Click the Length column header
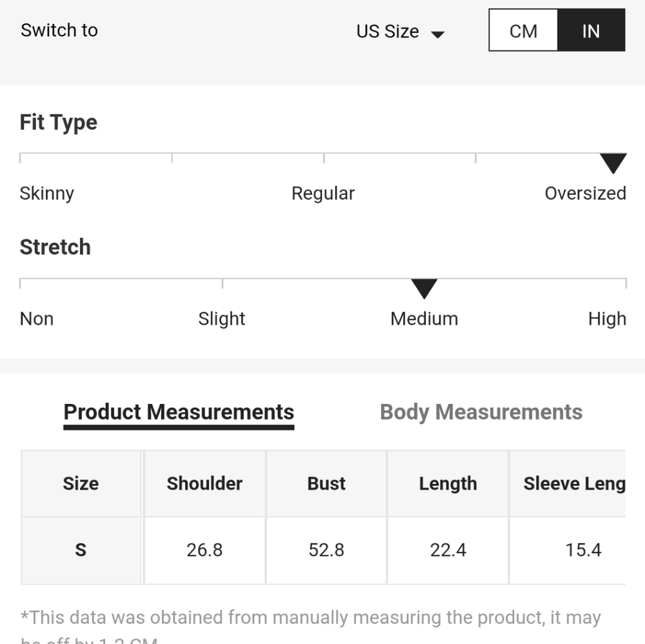Viewport: 645px width, 644px height. 448,484
